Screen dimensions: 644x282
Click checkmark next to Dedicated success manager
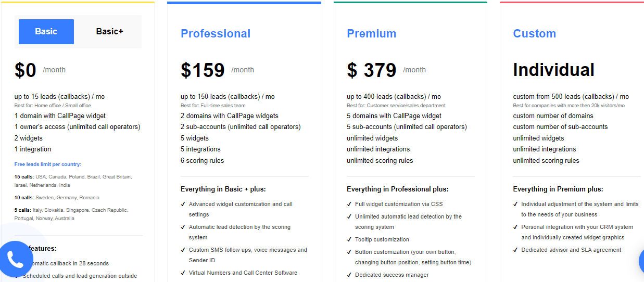pos(349,275)
